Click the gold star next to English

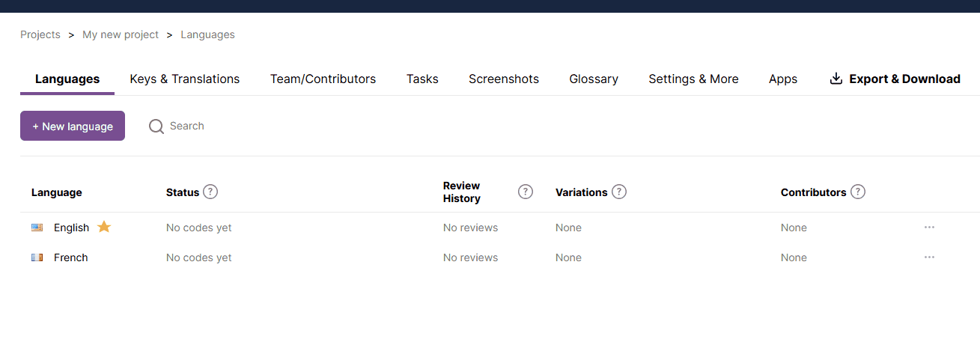[x=104, y=227]
